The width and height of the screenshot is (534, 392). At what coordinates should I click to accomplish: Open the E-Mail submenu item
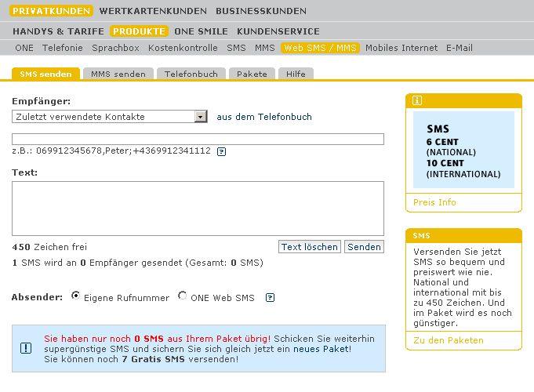point(460,48)
